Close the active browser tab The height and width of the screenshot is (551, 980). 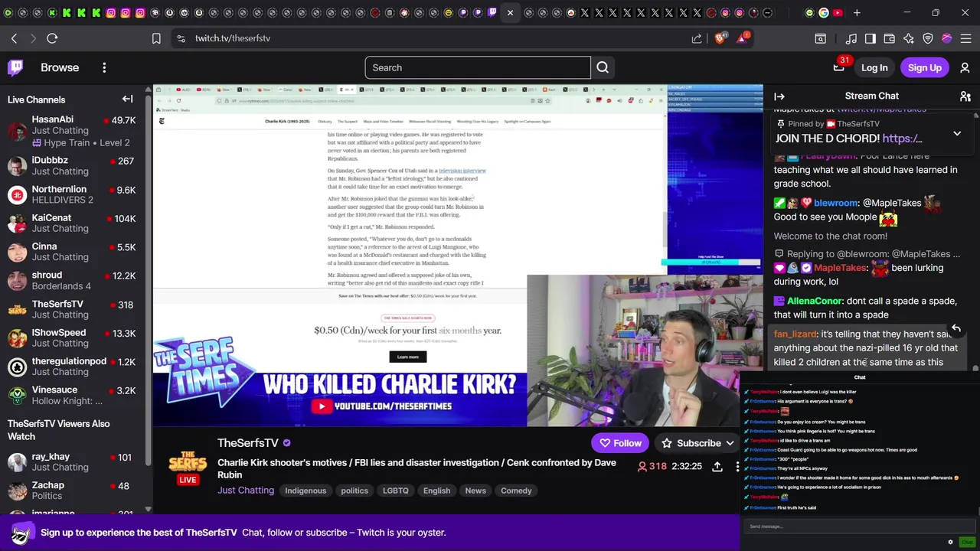(510, 13)
